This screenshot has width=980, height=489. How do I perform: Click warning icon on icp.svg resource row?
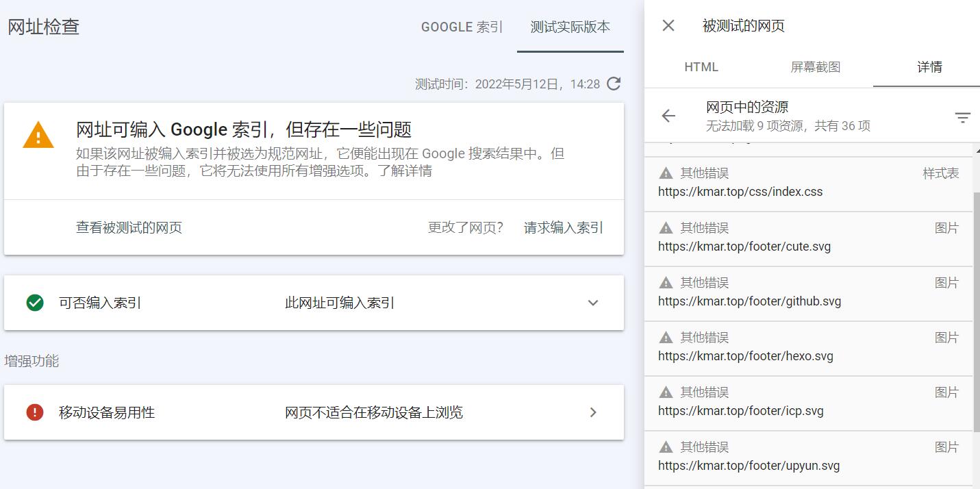(x=666, y=392)
